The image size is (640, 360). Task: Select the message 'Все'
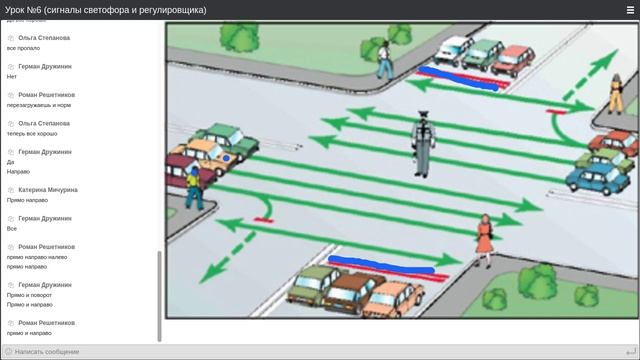point(12,229)
